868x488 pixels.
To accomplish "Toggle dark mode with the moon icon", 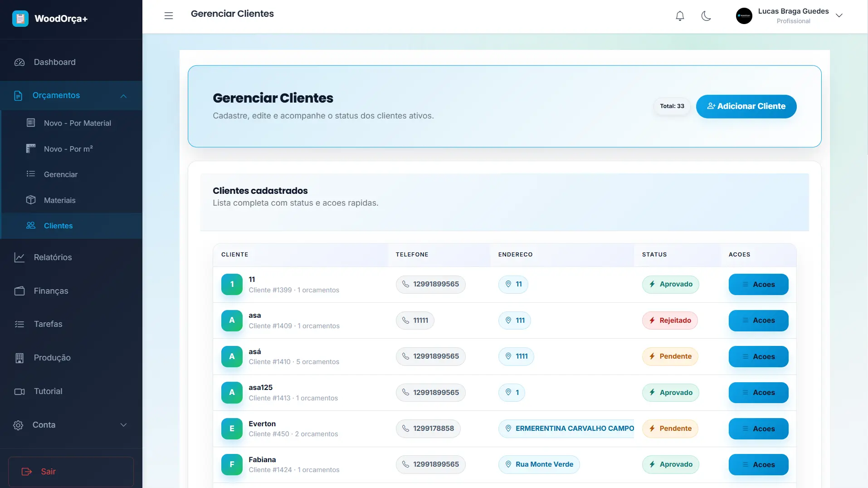I will [706, 16].
